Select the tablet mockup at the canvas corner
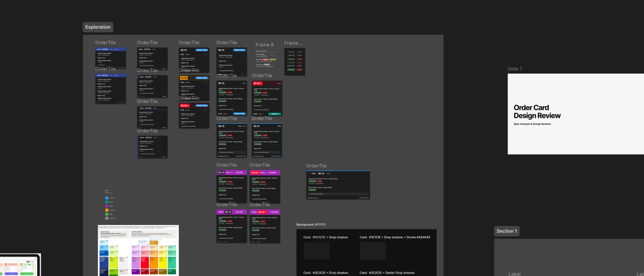644x276 pixels. point(20,265)
